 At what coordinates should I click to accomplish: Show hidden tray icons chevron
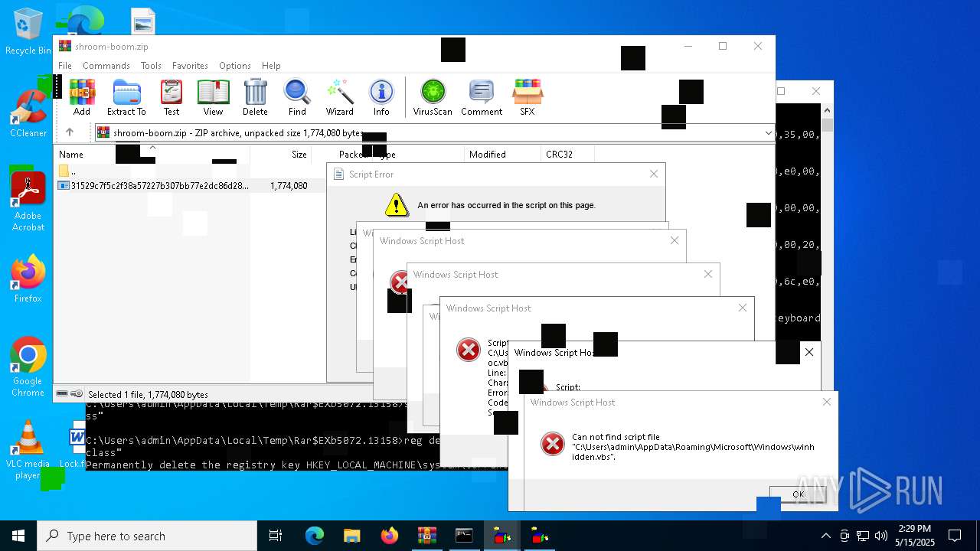coord(825,536)
